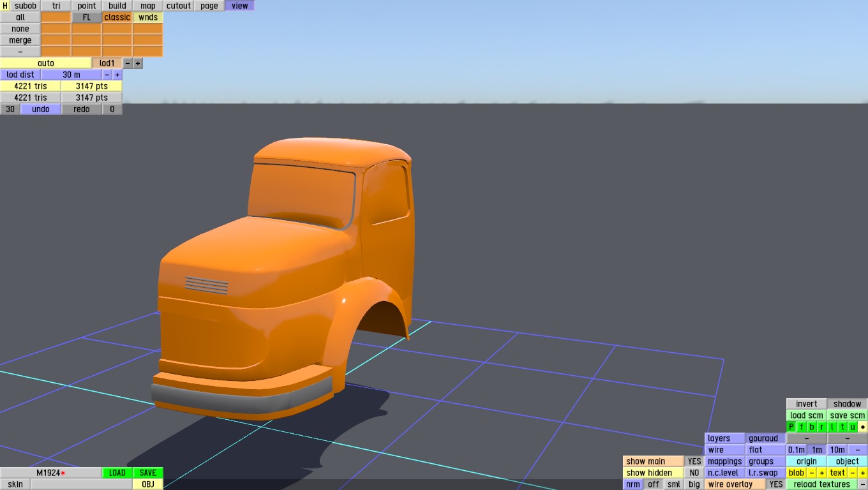Click the undo button
This screenshot has height=490, width=868.
pyautogui.click(x=41, y=109)
